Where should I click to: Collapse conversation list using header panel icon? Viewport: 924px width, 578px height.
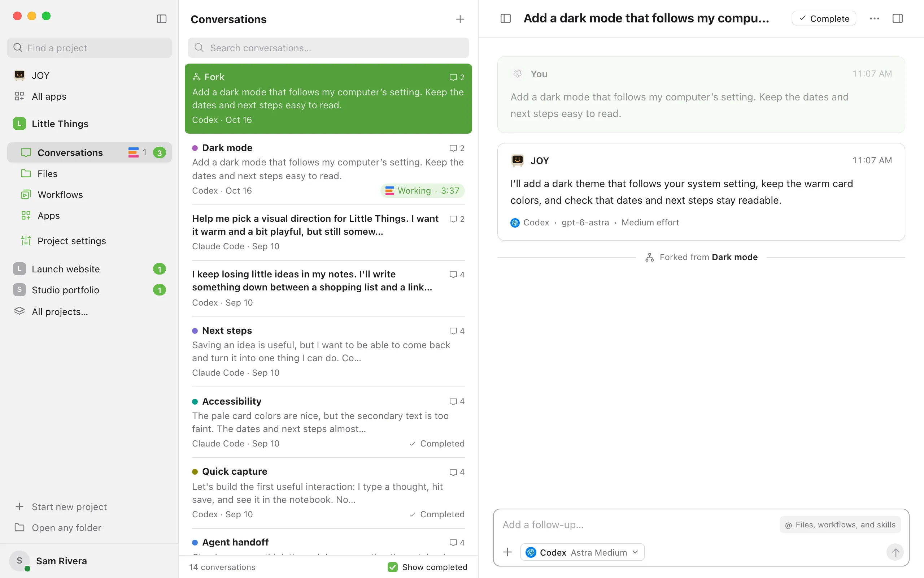point(506,18)
